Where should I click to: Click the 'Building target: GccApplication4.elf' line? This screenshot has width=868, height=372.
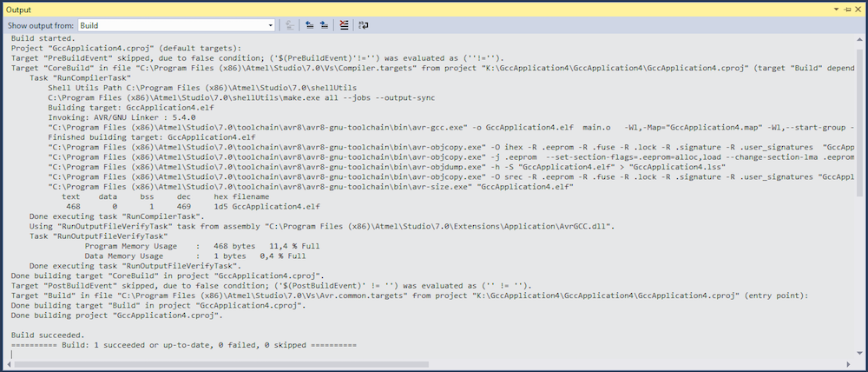pos(131,108)
